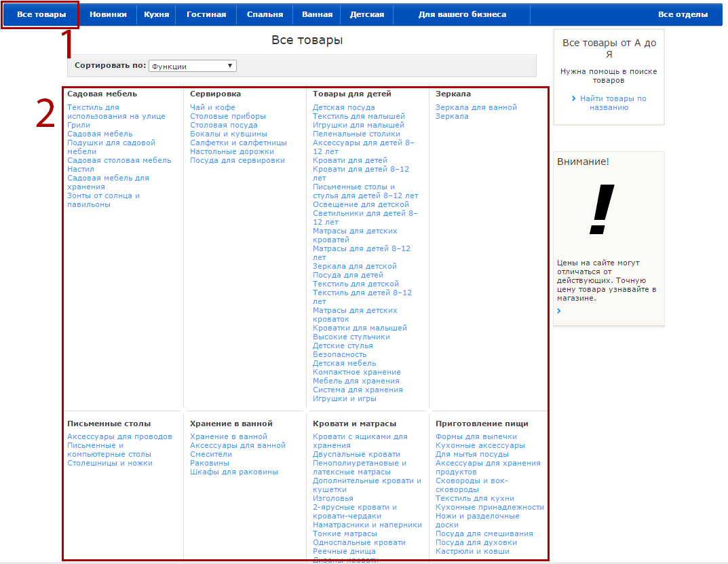Choose Ванная in the navigation bar

(x=317, y=14)
